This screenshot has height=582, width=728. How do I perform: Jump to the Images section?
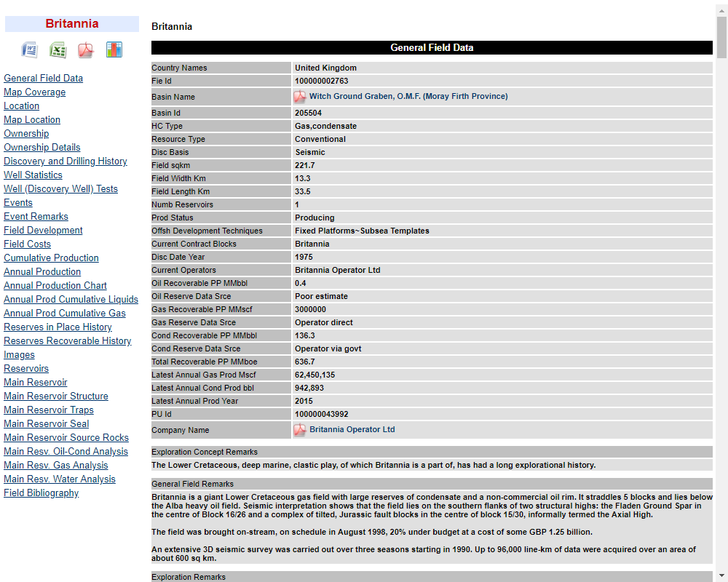click(19, 354)
